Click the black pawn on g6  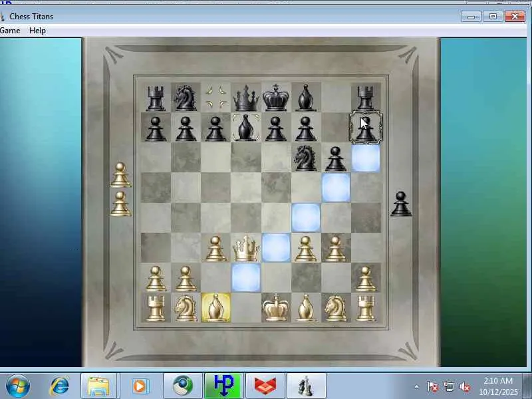[336, 159]
